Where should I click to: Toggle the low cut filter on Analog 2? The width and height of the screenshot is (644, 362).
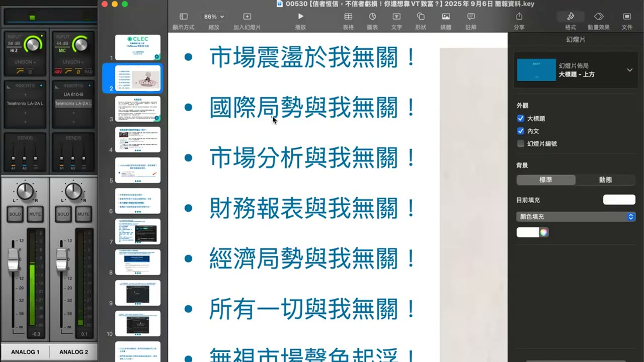tap(69, 72)
